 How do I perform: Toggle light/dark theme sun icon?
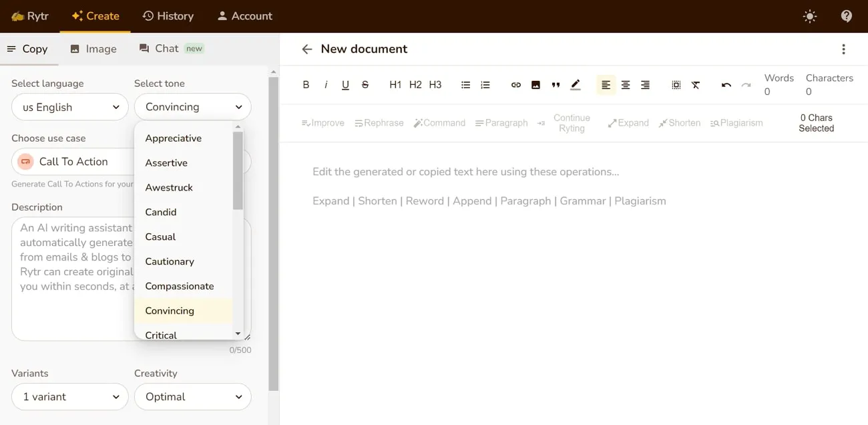point(810,16)
